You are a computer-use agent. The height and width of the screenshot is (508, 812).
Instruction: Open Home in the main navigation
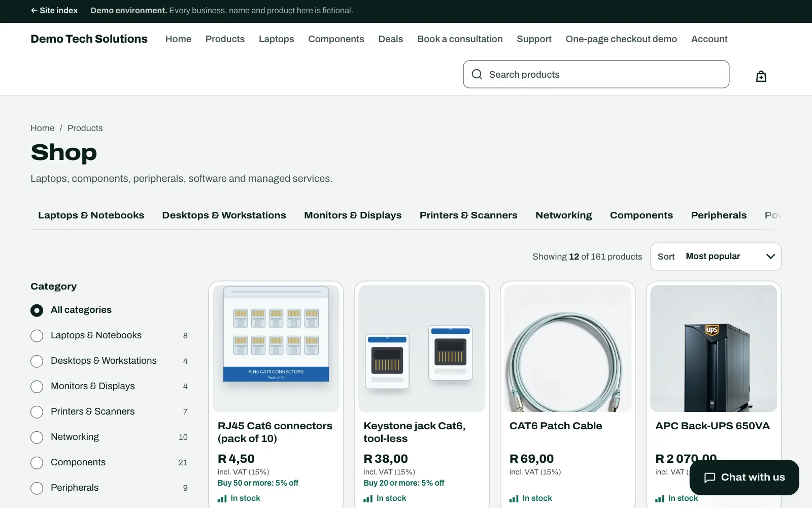pos(178,39)
